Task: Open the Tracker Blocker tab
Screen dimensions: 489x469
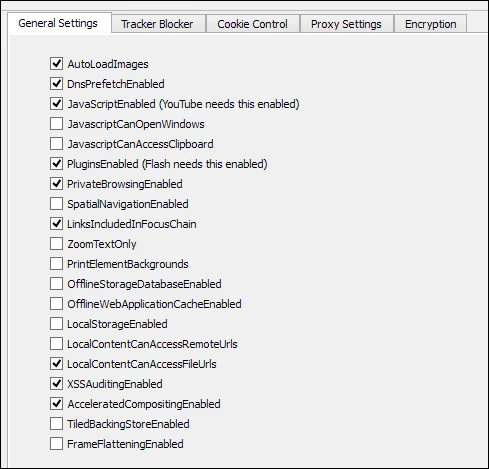Action: pyautogui.click(x=158, y=24)
